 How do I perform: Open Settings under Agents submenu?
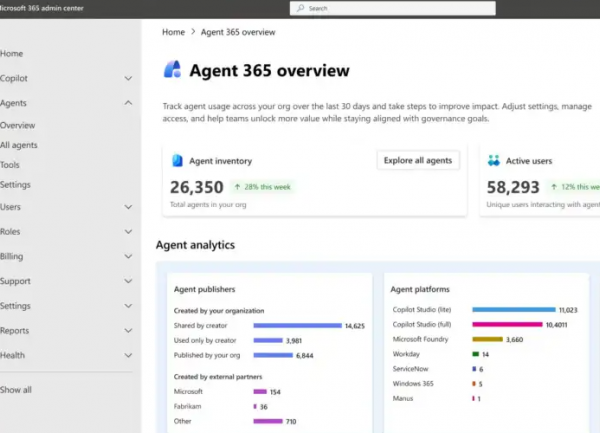[15, 185]
